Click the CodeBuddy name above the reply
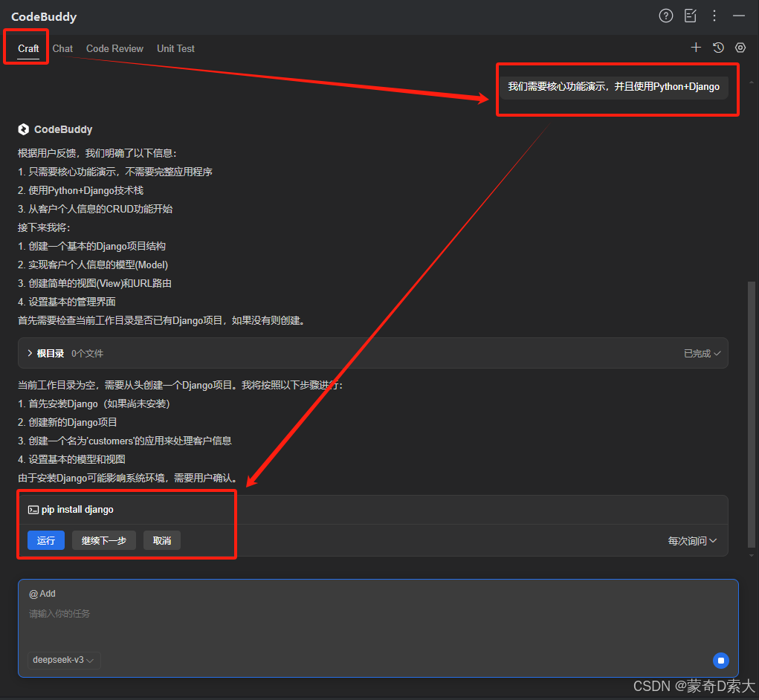Viewport: 759px width, 700px height. 63,129
